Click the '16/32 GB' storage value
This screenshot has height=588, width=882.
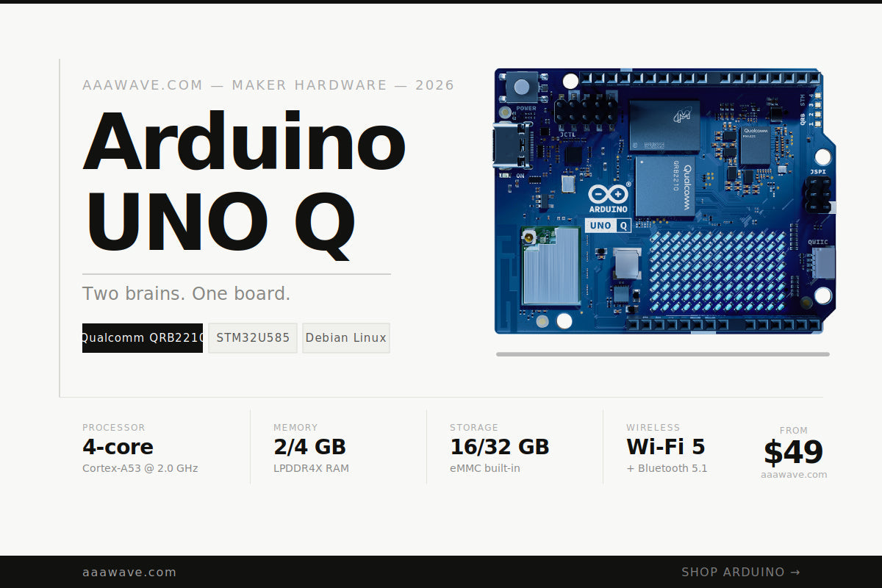(499, 447)
